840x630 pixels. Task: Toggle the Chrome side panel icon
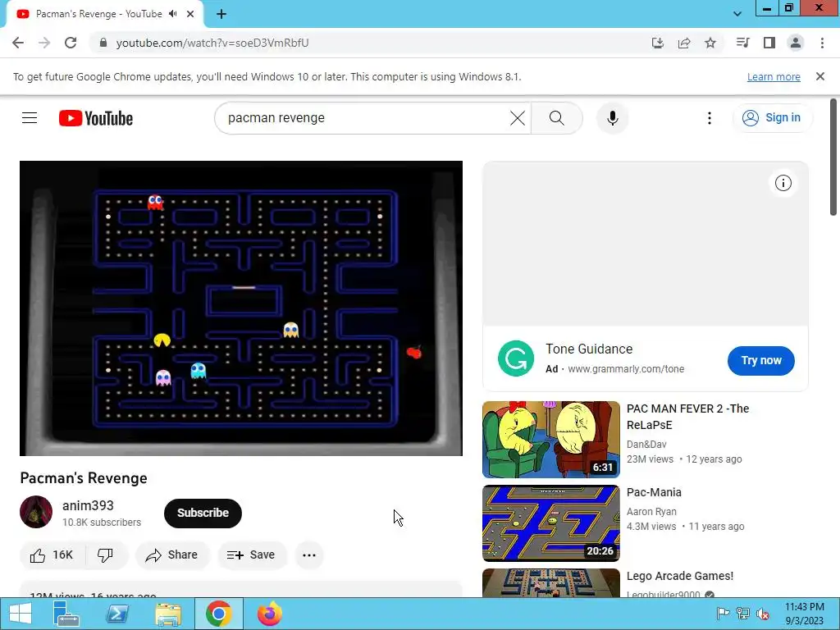point(769,43)
